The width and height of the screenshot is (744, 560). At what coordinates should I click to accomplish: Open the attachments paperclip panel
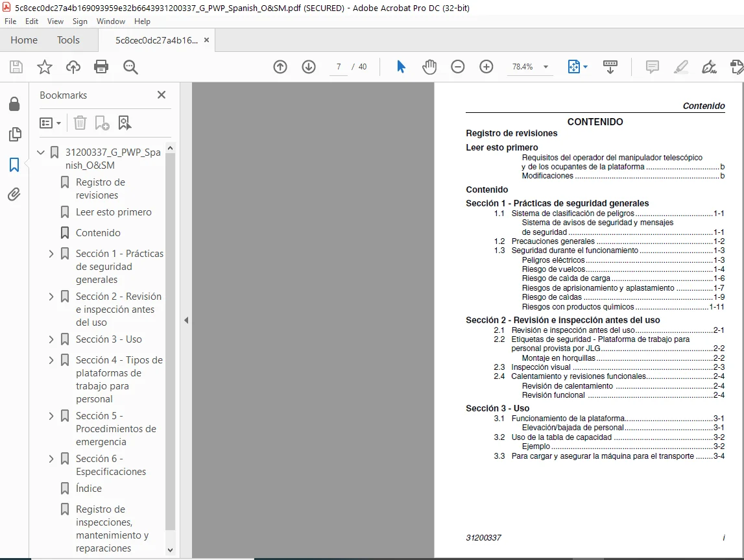14,195
